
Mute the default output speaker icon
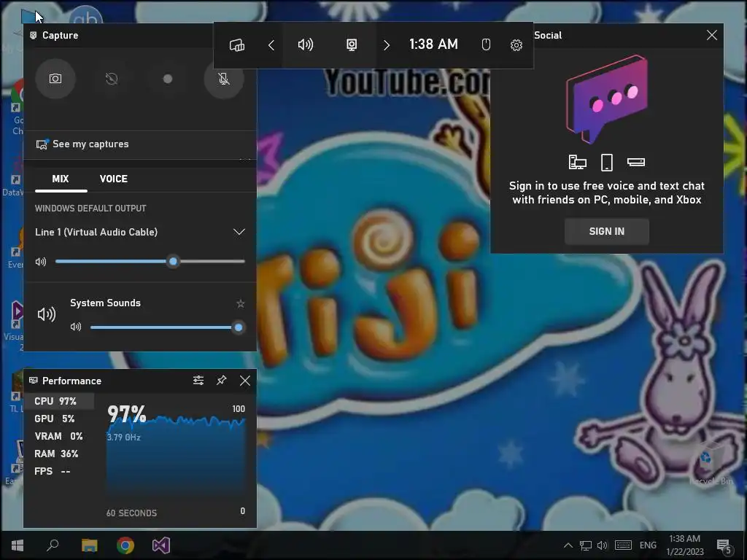(41, 262)
